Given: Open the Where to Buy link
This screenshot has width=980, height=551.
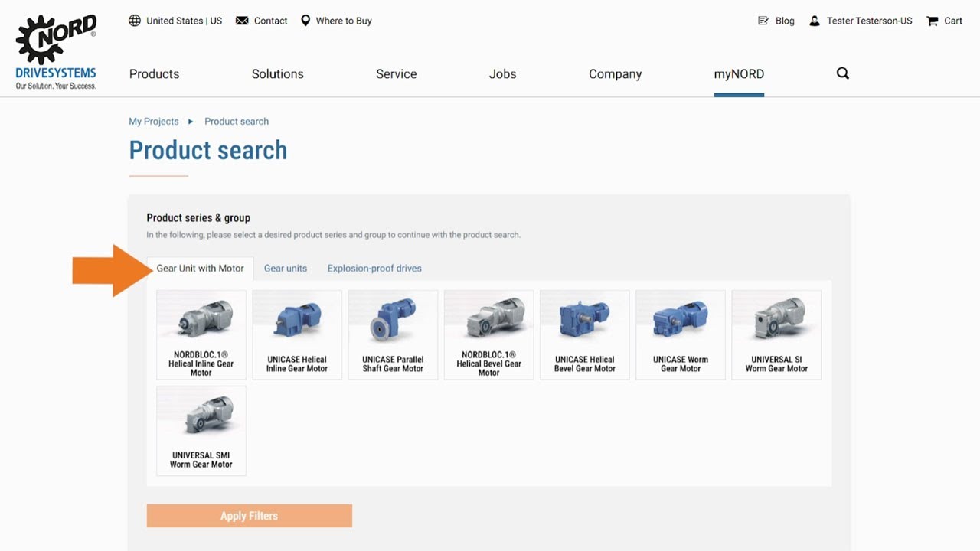Looking at the screenshot, I should point(344,21).
